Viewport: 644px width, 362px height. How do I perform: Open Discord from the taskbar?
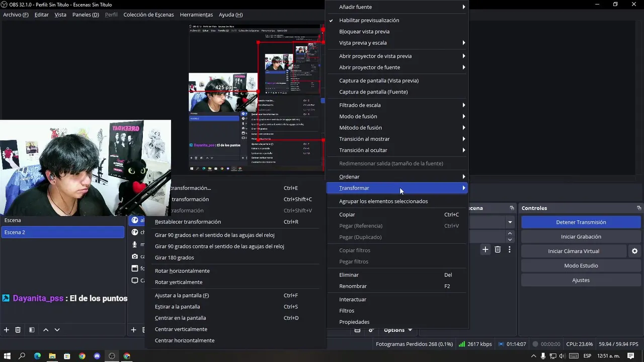tap(97, 356)
